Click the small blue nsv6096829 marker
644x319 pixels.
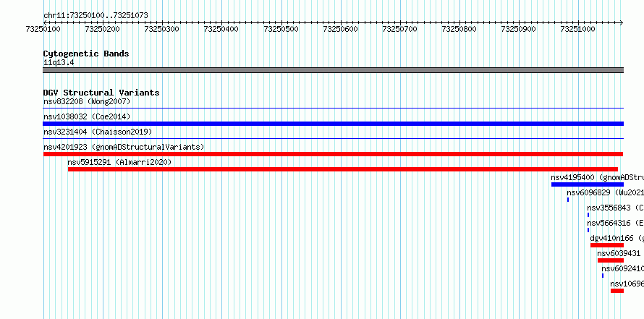(x=568, y=200)
